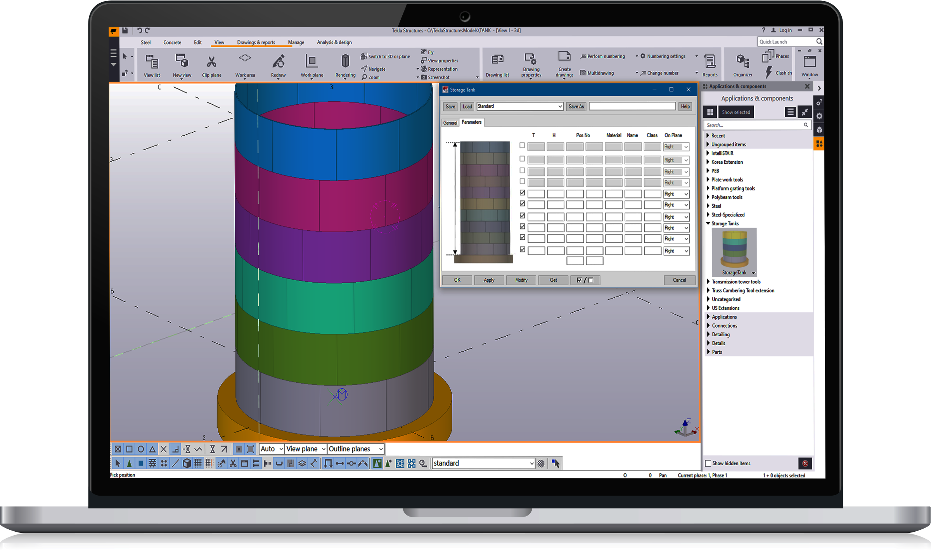Viewport: 931px width, 560px height.
Task: Take a Screenshot from ribbon
Action: pos(435,77)
